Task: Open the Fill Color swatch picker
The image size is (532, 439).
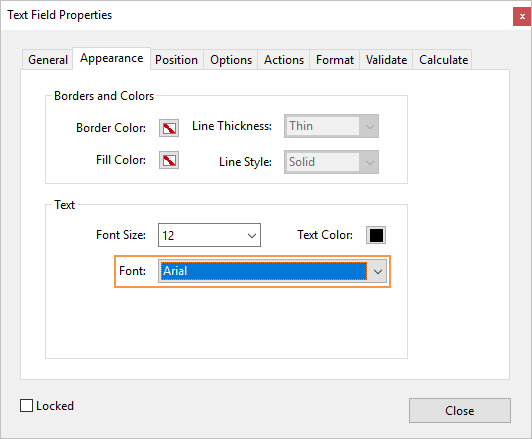Action: click(x=169, y=160)
